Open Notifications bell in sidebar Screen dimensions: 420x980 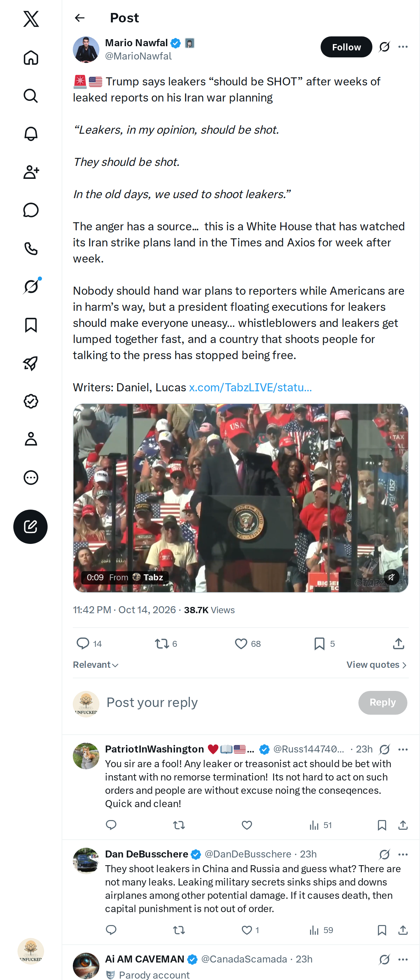[31, 134]
